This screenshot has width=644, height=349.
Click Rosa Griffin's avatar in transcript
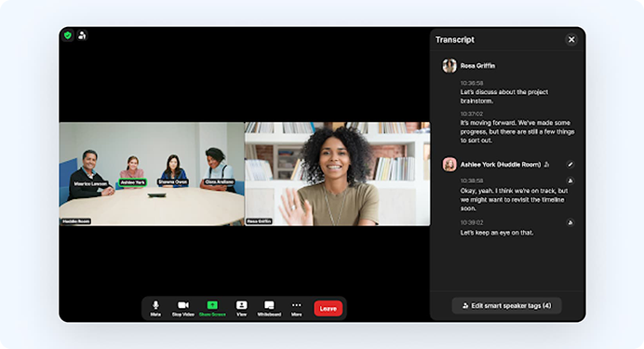[449, 66]
